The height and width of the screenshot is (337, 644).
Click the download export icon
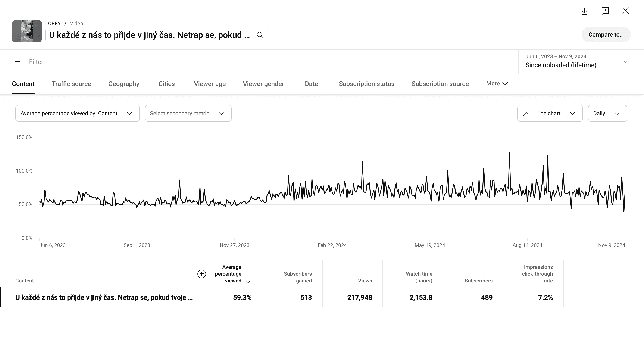click(x=584, y=11)
